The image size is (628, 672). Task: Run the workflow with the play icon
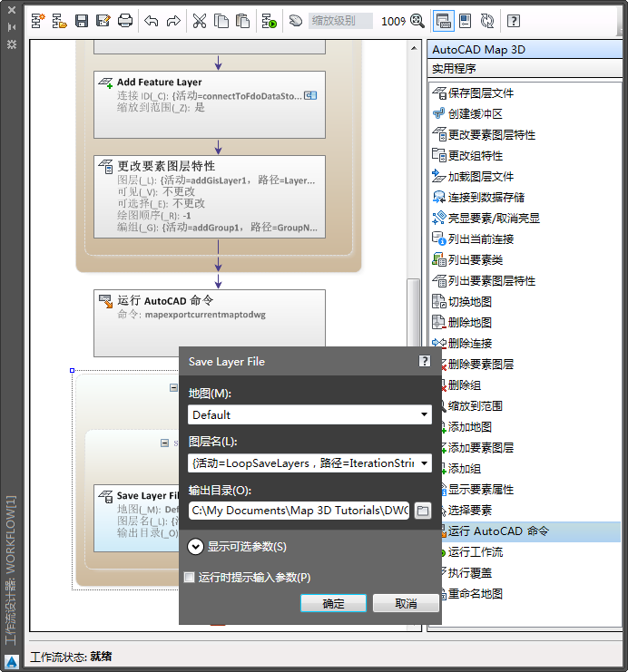pos(270,21)
